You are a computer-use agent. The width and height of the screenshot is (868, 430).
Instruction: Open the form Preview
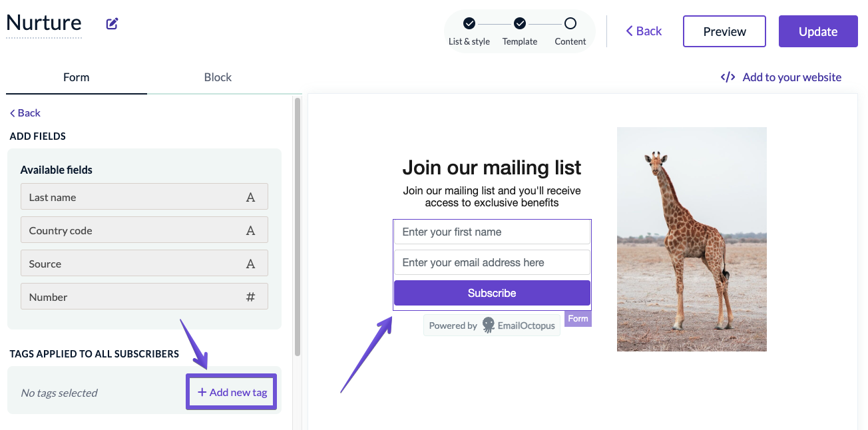(724, 31)
